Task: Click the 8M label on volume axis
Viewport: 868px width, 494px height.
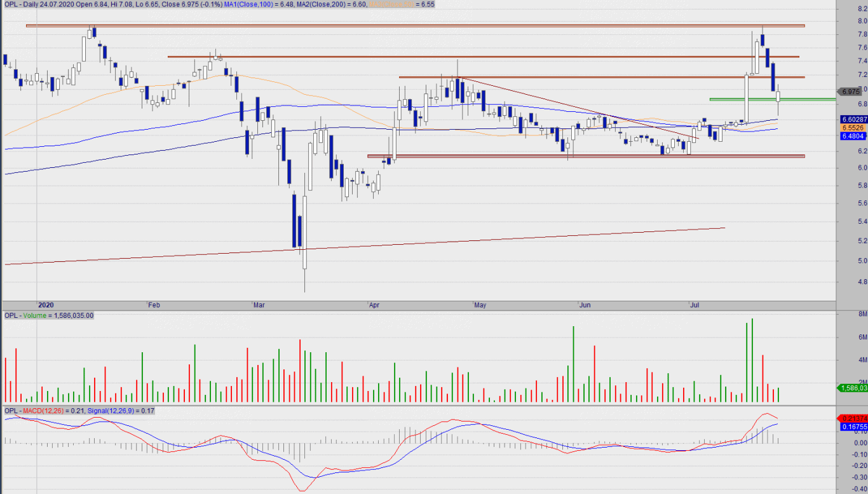Action: click(x=863, y=314)
